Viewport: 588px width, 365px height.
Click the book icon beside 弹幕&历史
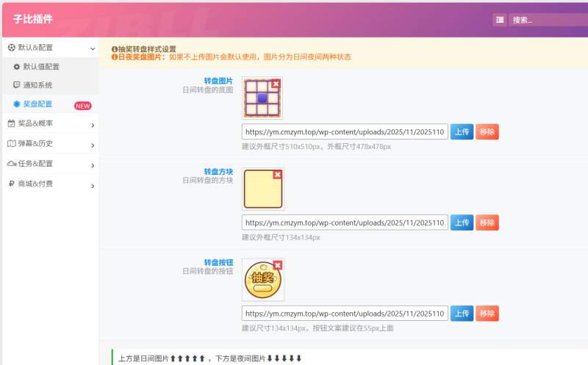coord(12,143)
